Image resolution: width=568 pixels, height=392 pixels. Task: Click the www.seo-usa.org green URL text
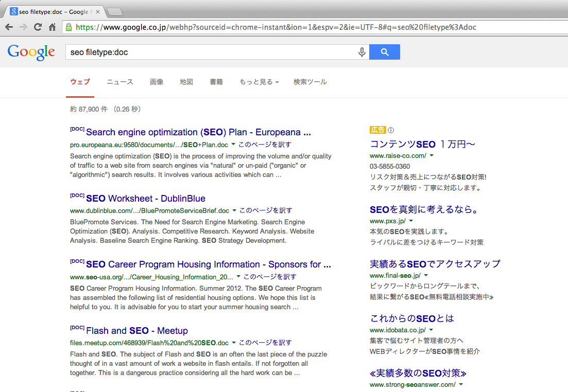point(151,277)
